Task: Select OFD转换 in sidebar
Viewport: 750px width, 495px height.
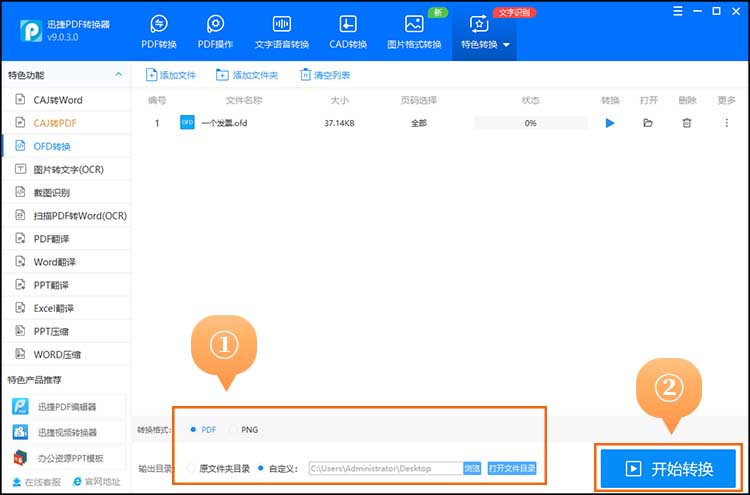Action: click(x=66, y=146)
